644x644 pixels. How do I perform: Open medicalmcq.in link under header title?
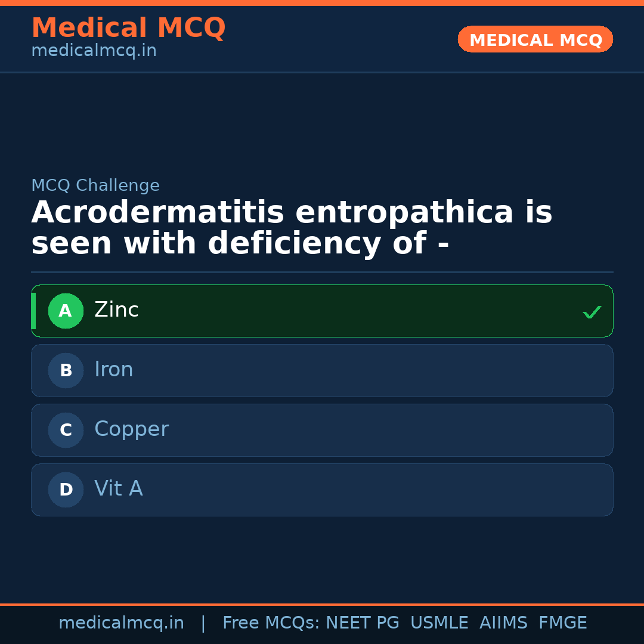(94, 51)
